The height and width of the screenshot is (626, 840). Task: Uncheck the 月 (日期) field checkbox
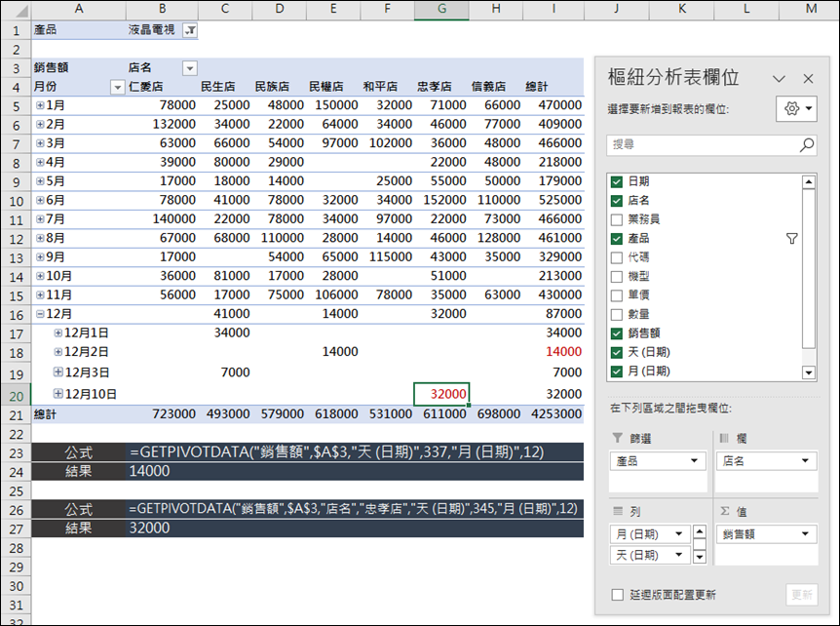click(617, 372)
